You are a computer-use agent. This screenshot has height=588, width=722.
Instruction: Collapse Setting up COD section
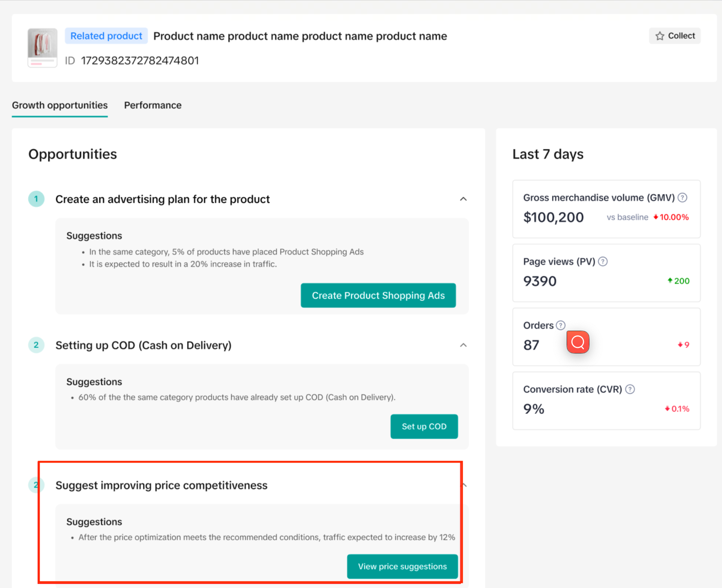point(463,345)
